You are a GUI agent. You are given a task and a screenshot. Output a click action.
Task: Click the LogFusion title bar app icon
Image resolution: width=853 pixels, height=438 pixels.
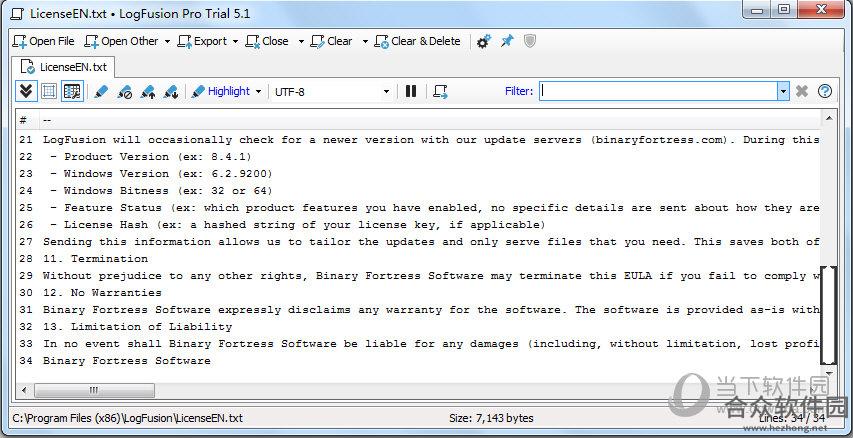19,14
